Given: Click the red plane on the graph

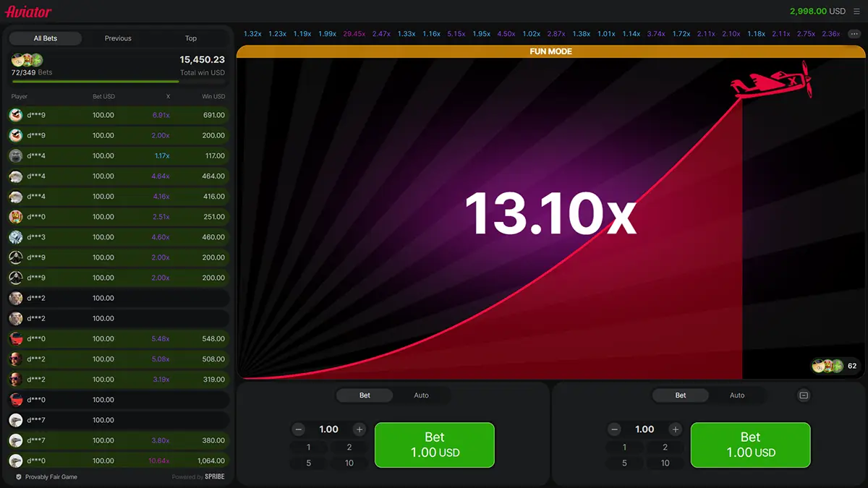Looking at the screenshot, I should coord(771,80).
